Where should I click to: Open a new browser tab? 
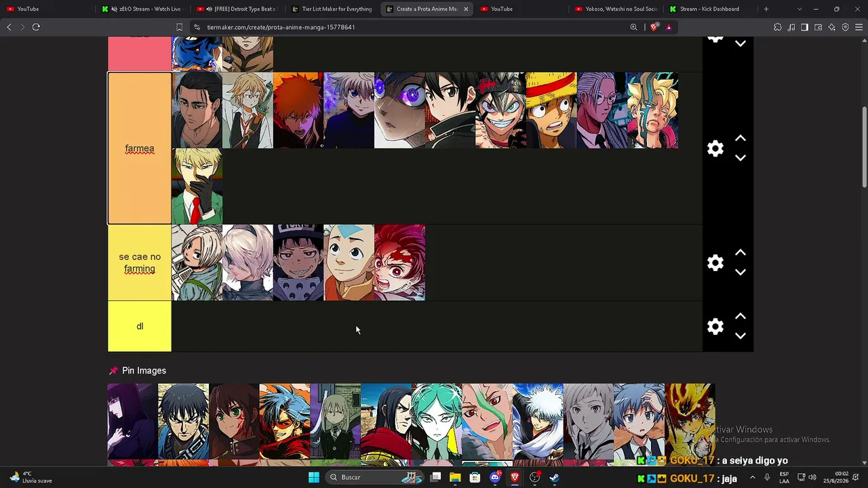pos(766,9)
